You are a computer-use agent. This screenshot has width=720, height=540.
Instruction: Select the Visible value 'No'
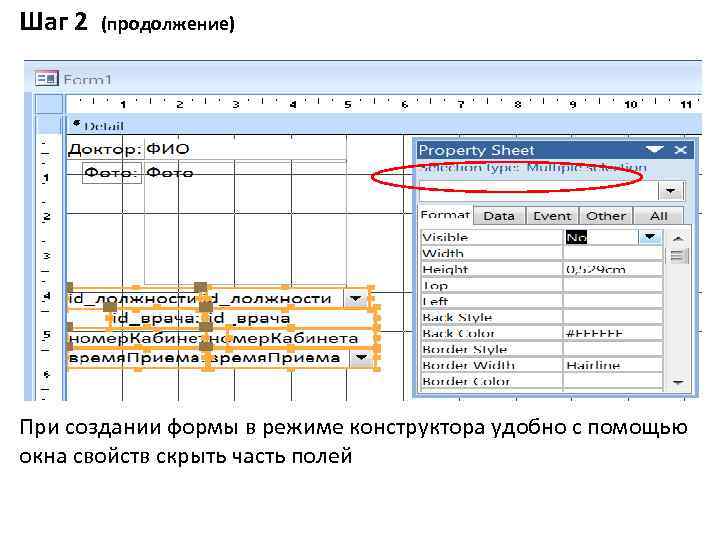pos(577,237)
